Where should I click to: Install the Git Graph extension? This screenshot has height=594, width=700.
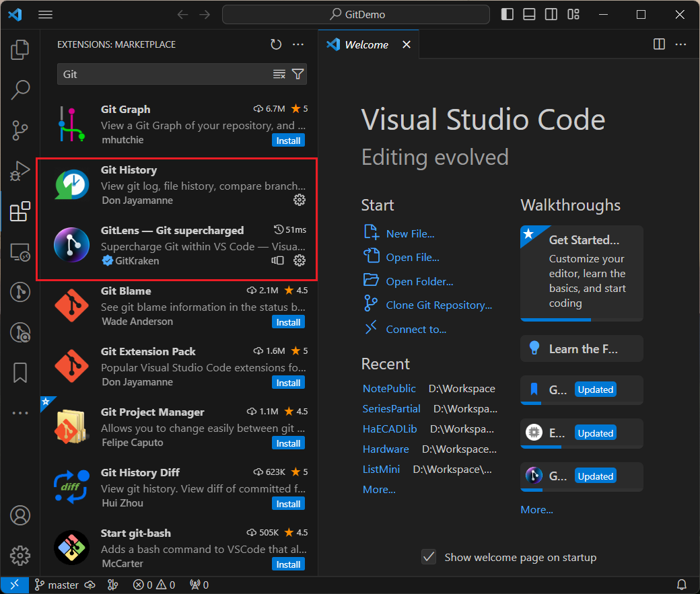tap(288, 141)
